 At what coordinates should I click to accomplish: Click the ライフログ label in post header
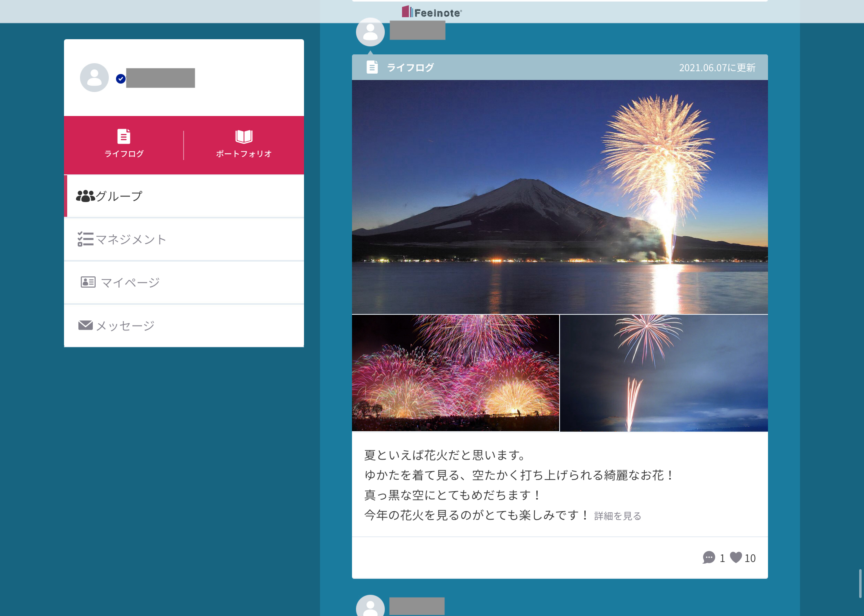click(x=410, y=68)
